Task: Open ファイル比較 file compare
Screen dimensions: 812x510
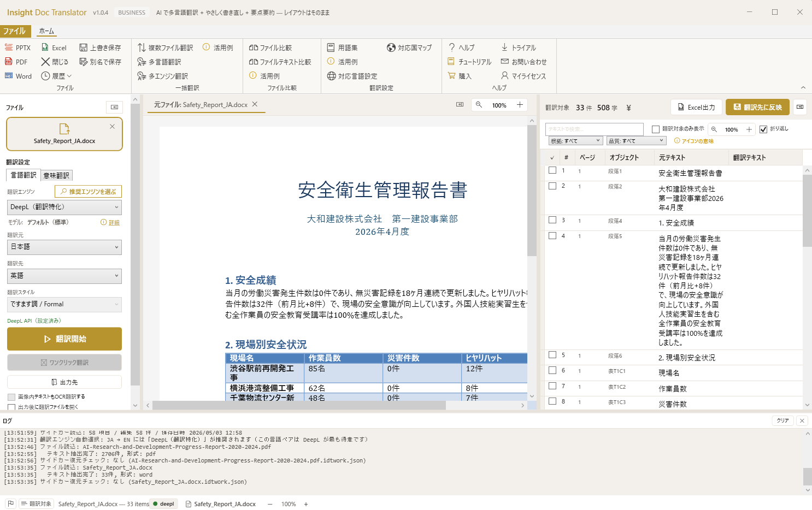Action: (x=270, y=48)
